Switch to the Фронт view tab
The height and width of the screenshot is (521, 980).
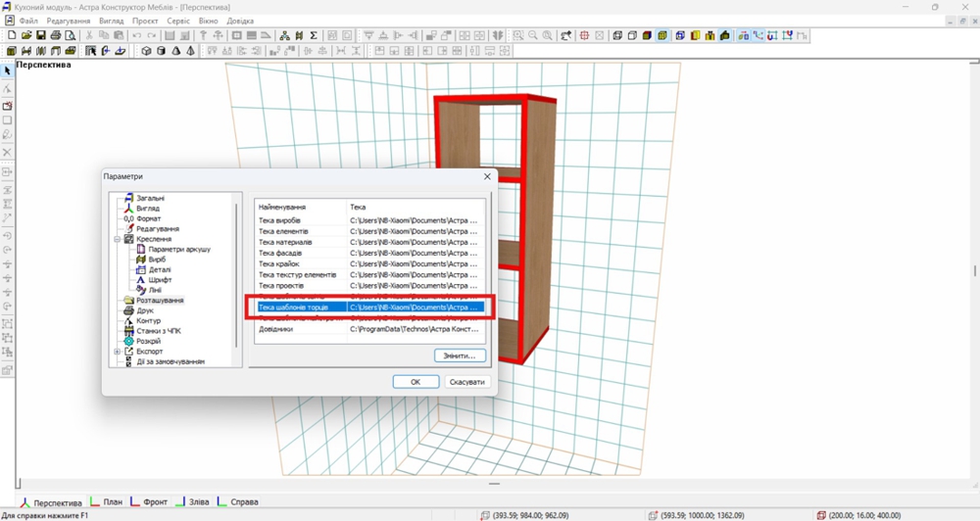149,501
